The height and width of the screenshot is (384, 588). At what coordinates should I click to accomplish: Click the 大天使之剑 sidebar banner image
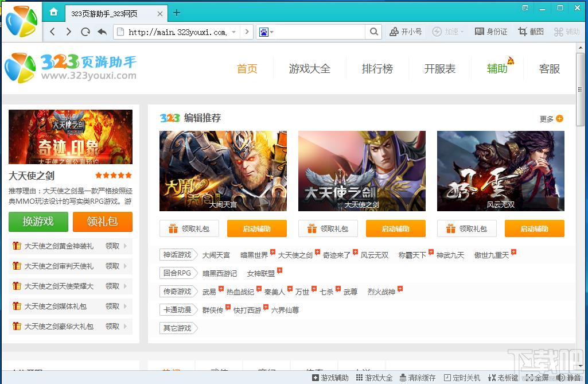pyautogui.click(x=71, y=137)
